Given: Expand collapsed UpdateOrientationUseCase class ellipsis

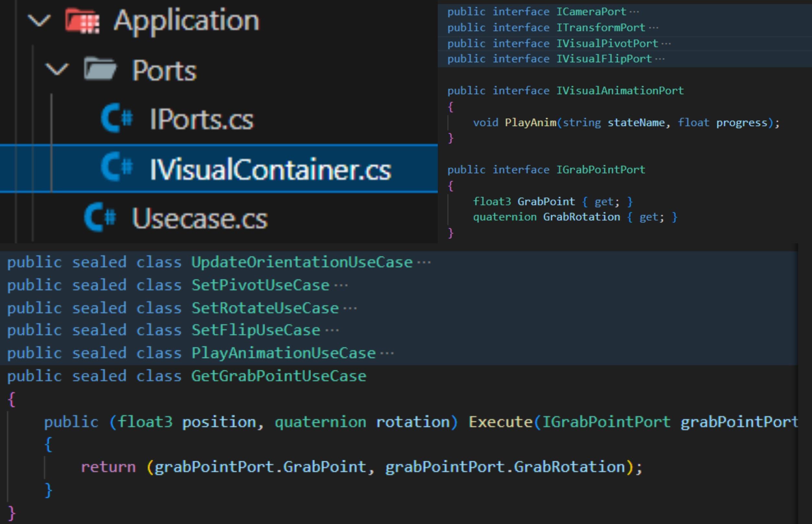Looking at the screenshot, I should 424,262.
